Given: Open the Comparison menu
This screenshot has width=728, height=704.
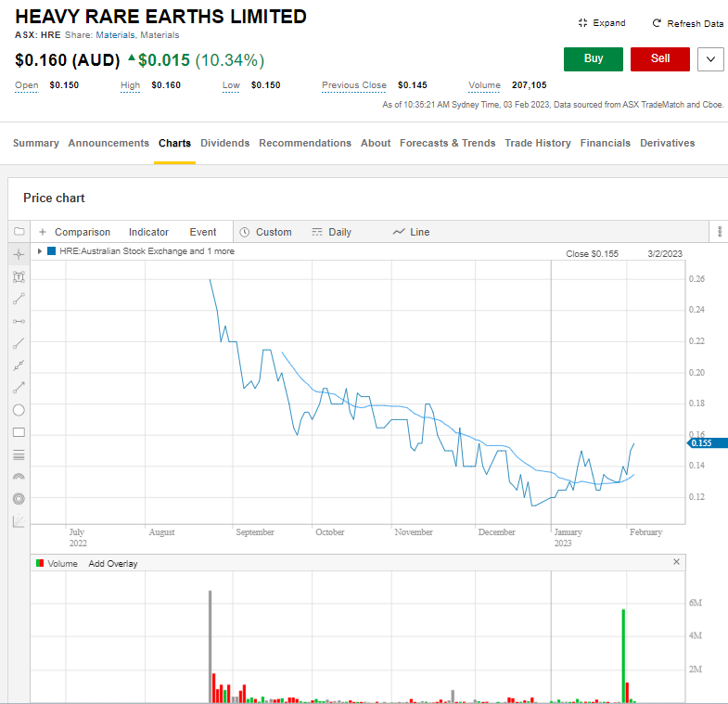Looking at the screenshot, I should pos(83,232).
